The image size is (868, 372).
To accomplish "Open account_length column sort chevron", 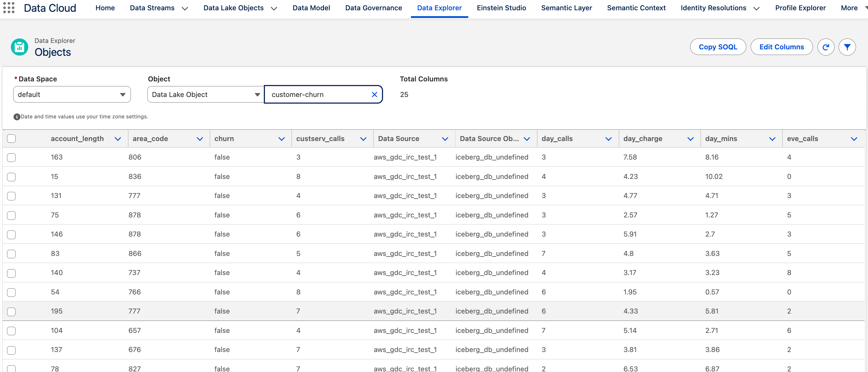I will [x=118, y=139].
